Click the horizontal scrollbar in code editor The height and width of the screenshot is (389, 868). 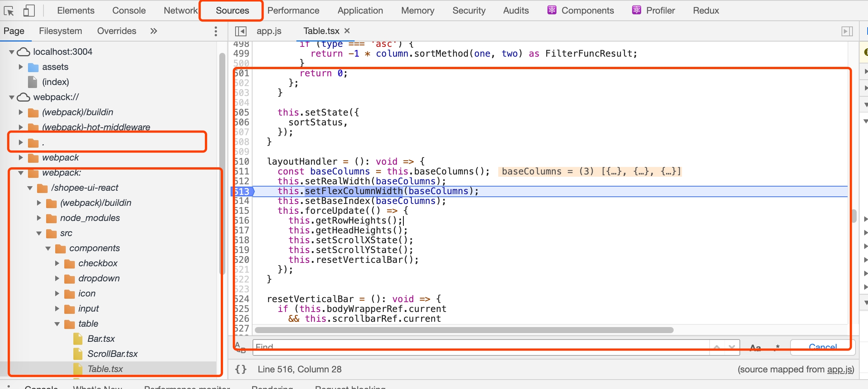[464, 330]
